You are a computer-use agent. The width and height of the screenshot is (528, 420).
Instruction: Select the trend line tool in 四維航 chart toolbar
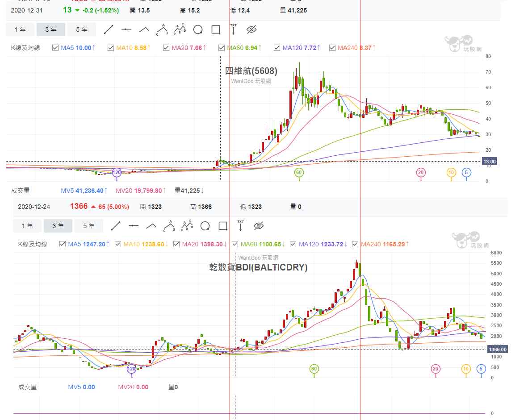(x=109, y=29)
